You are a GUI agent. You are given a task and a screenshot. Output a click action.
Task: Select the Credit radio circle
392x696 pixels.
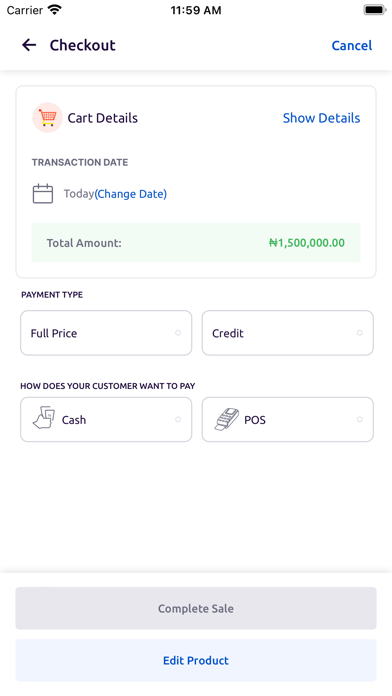360,332
